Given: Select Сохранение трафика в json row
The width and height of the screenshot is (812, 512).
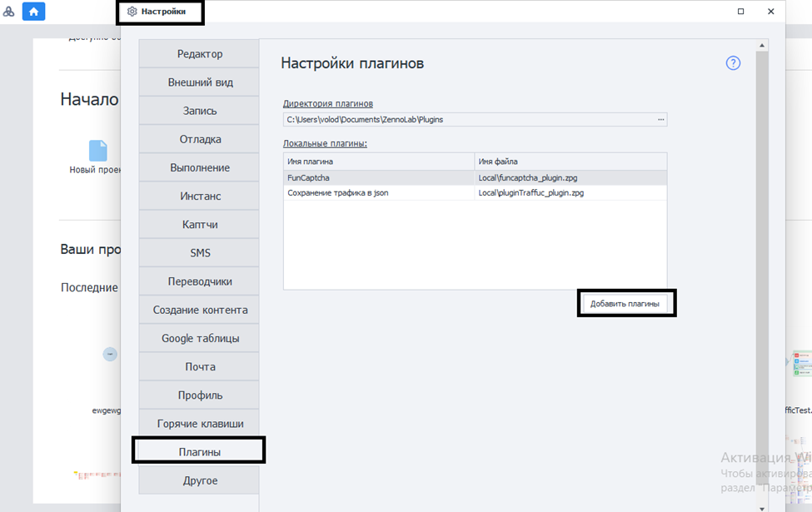Looking at the screenshot, I should pyautogui.click(x=475, y=192).
